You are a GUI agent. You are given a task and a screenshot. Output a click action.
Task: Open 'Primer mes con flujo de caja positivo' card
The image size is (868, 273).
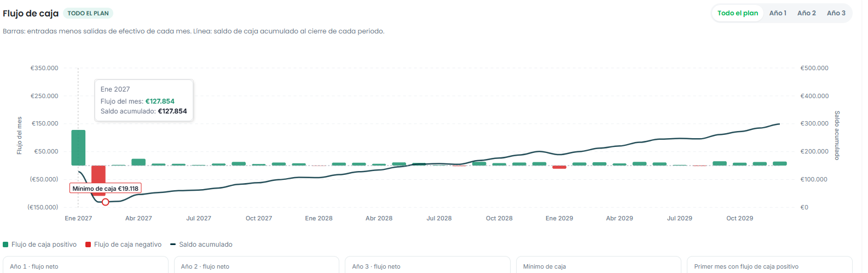point(769,265)
